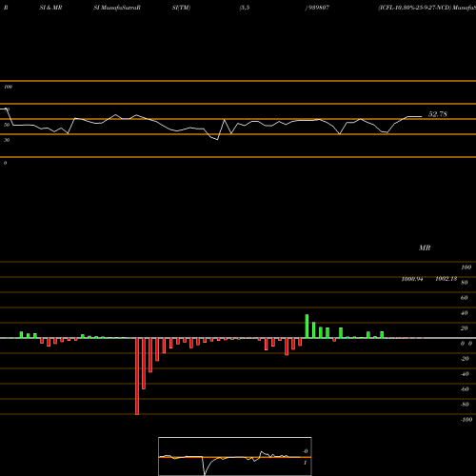The width and height of the screenshot is (476, 476).
Task: Click the tallest red MR histogram bar
Action: click(x=137, y=376)
